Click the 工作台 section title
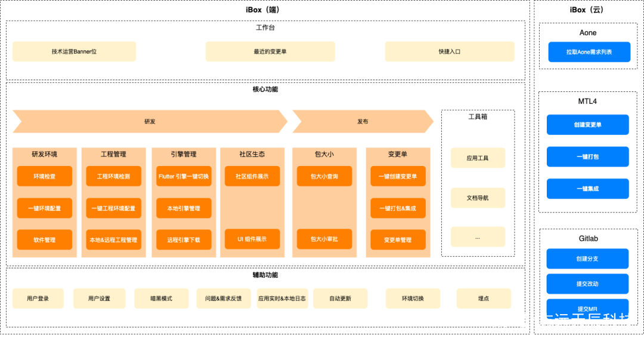Image resolution: width=644 pixels, height=338 pixels. tap(265, 27)
